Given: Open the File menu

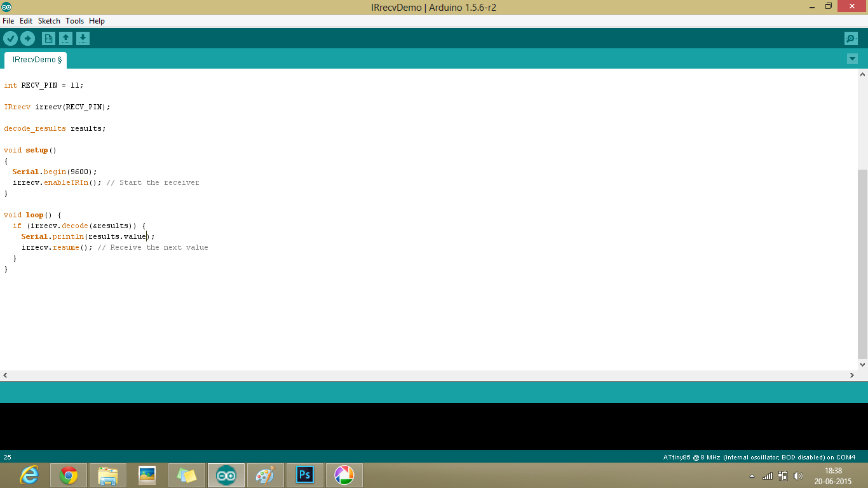Looking at the screenshot, I should pyautogui.click(x=8, y=21).
